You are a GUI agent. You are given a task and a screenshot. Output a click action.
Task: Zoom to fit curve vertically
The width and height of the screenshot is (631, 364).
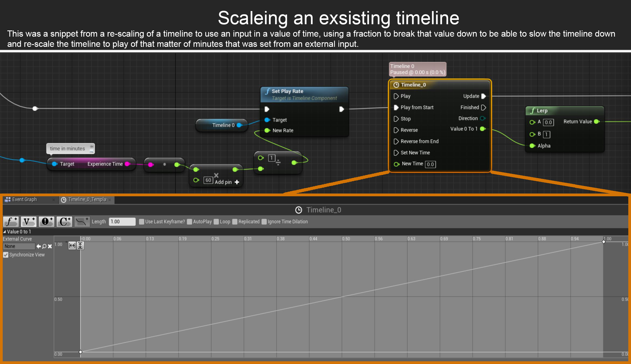click(x=80, y=245)
